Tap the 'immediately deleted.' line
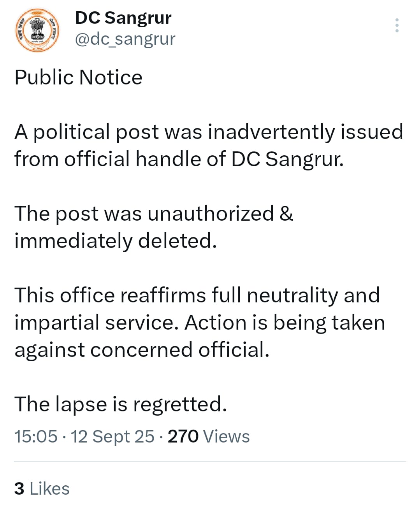420x511 pixels. click(116, 241)
